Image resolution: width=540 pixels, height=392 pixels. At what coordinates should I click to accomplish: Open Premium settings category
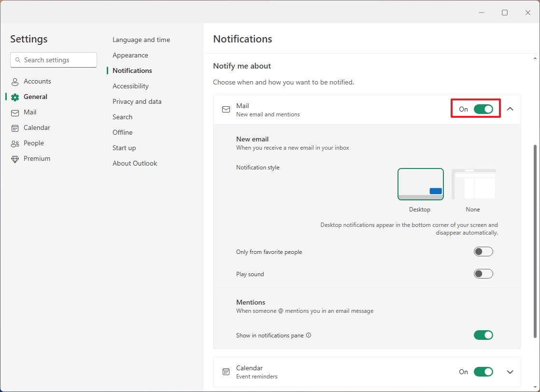tap(37, 159)
